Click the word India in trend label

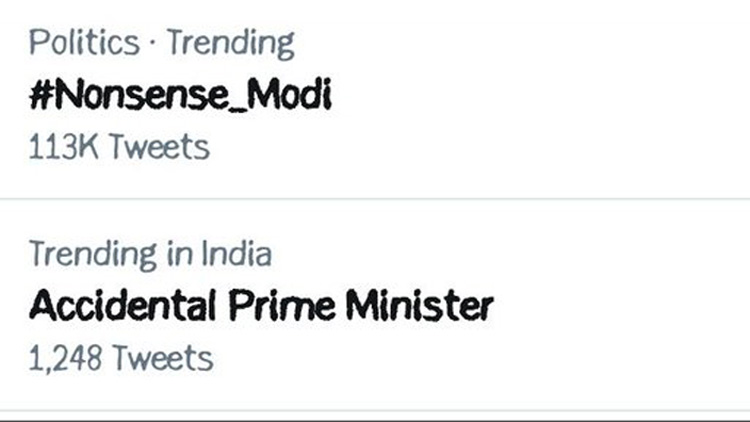pyautogui.click(x=235, y=254)
